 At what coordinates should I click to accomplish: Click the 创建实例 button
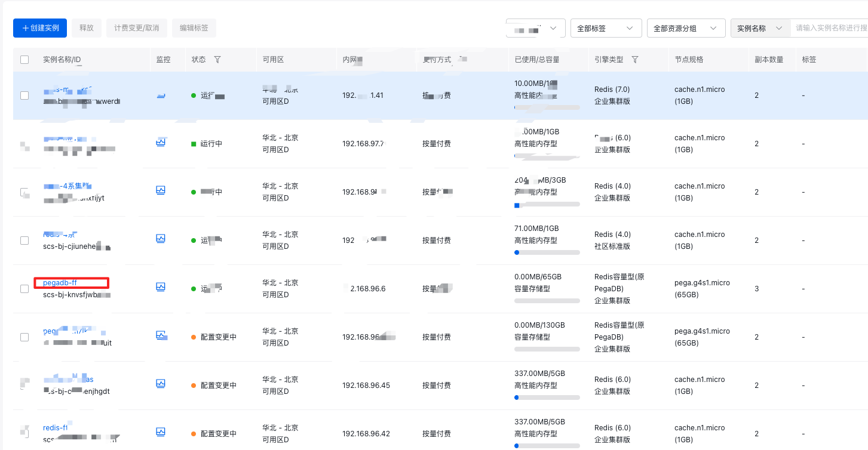pyautogui.click(x=40, y=28)
